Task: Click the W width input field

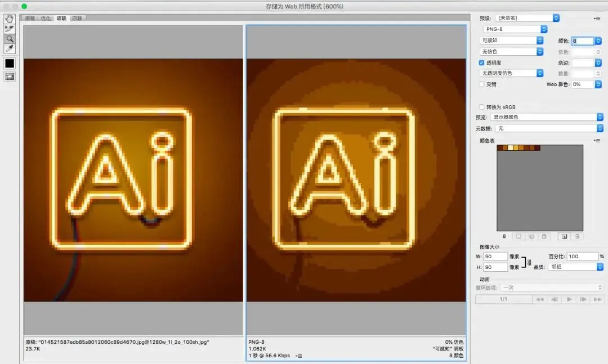Action: (x=495, y=257)
